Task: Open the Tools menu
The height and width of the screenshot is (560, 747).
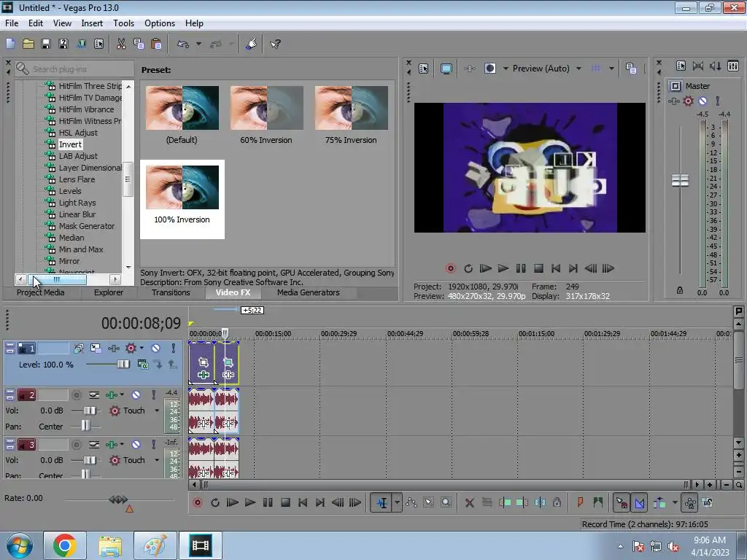Action: [123, 23]
